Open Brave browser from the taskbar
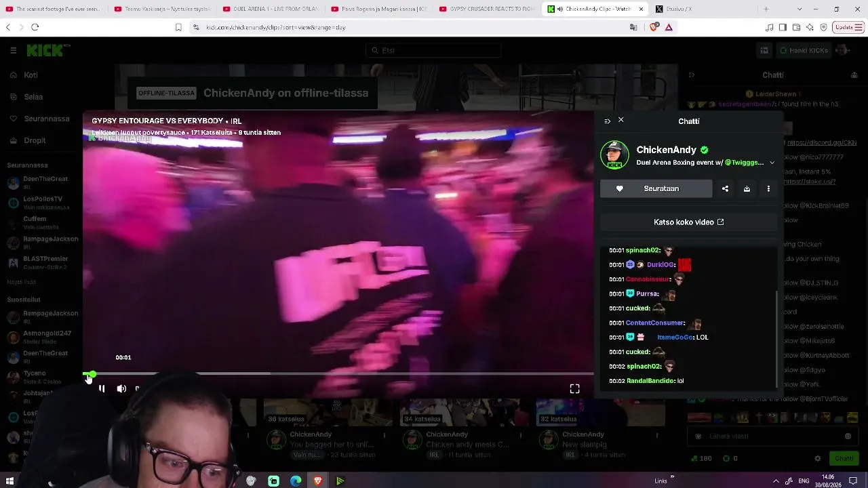Viewport: 868px width, 488px height. pyautogui.click(x=318, y=481)
